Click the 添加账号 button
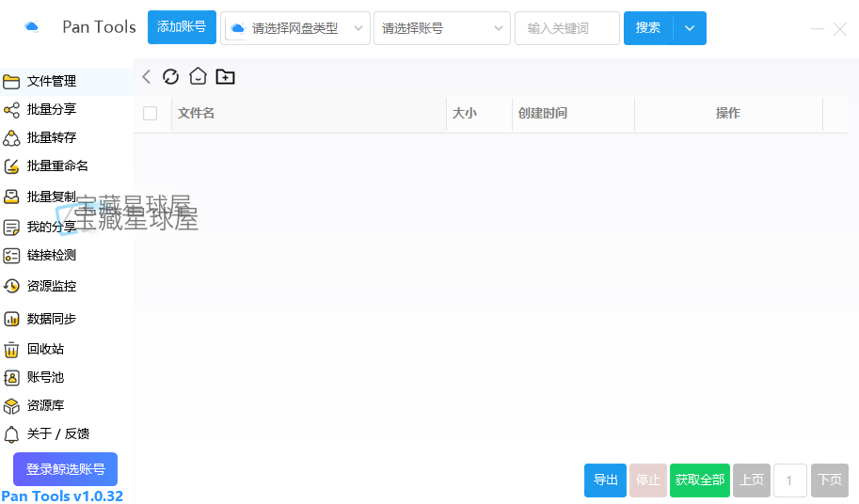Image resolution: width=859 pixels, height=504 pixels. pyautogui.click(x=182, y=27)
